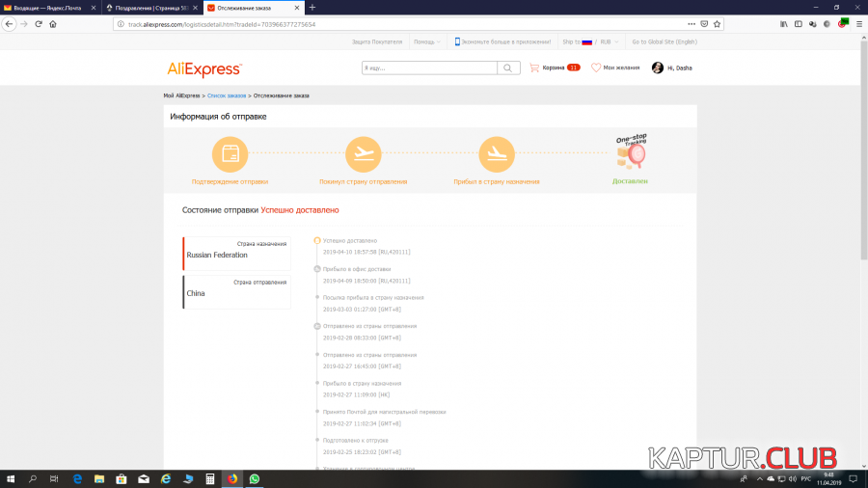Open Корзина cart link

click(554, 68)
